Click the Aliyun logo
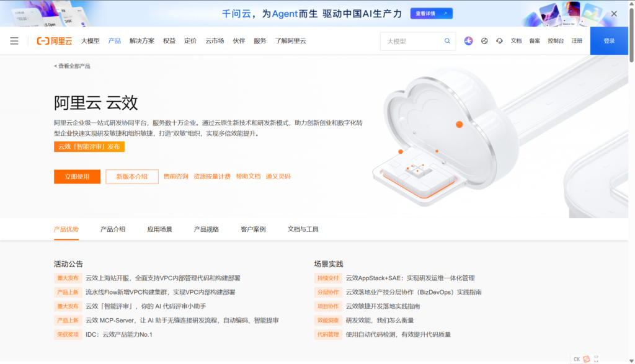The height and width of the screenshot is (364, 635). click(x=55, y=41)
